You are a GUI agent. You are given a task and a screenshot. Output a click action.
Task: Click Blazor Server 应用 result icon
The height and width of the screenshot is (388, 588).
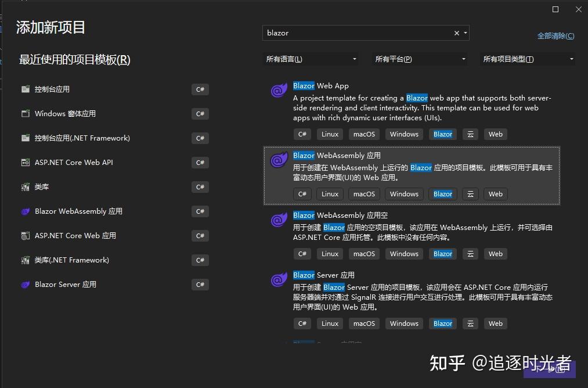(279, 279)
